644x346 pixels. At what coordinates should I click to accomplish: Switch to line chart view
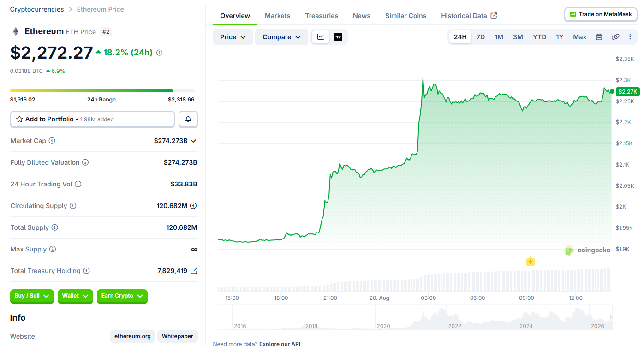pyautogui.click(x=321, y=37)
